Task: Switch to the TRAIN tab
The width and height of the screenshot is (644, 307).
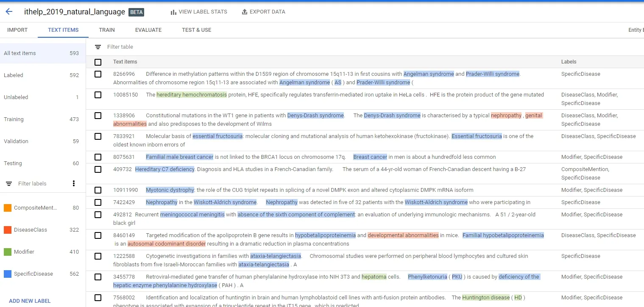Action: (x=107, y=30)
